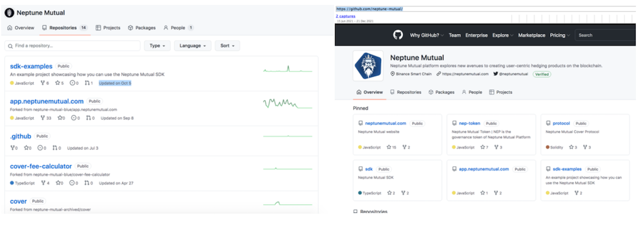Click the repository icon beside pinned nep-token title

pyautogui.click(x=455, y=123)
